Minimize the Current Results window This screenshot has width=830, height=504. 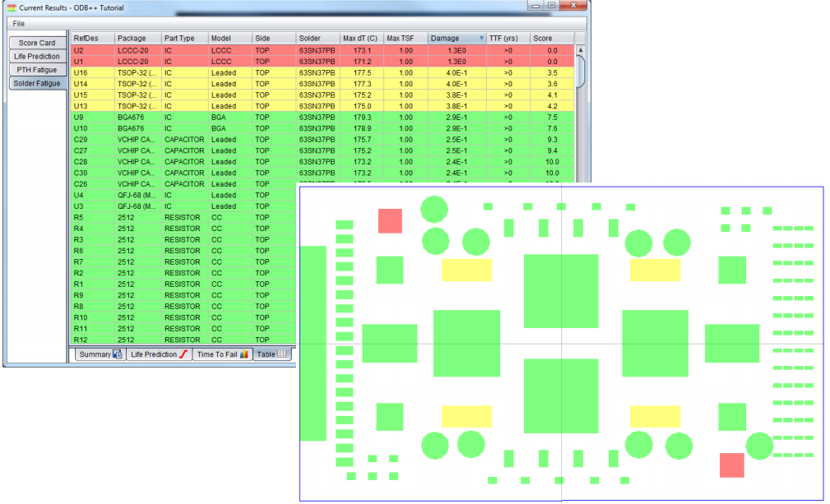pyautogui.click(x=536, y=5)
